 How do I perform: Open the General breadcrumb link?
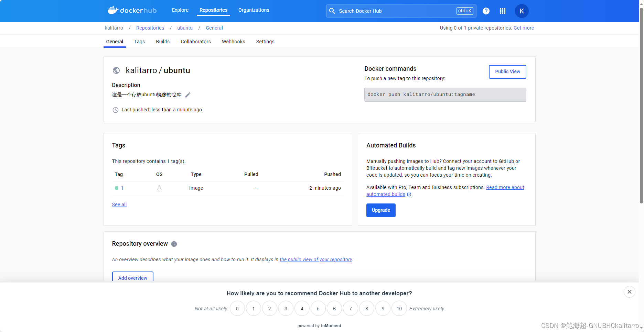214,28
